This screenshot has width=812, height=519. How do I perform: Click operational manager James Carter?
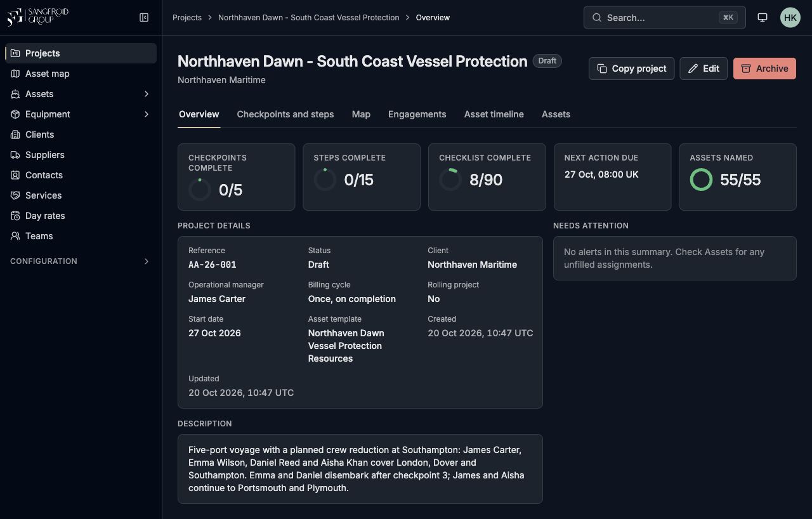click(217, 299)
